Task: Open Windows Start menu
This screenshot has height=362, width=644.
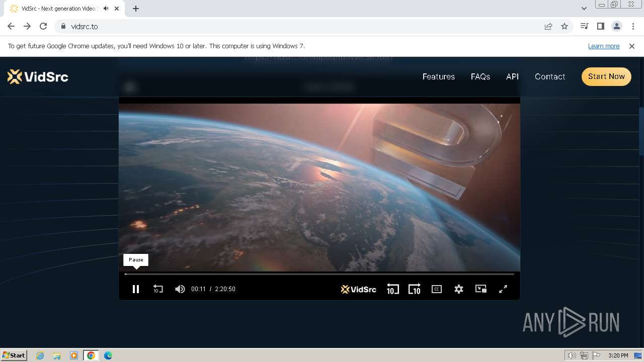Action: pyautogui.click(x=14, y=355)
